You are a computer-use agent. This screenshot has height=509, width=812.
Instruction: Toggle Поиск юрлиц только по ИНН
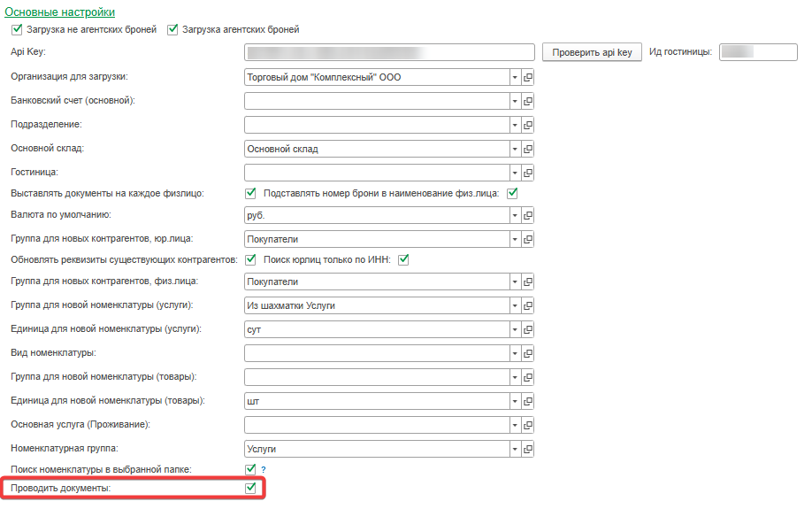(403, 259)
